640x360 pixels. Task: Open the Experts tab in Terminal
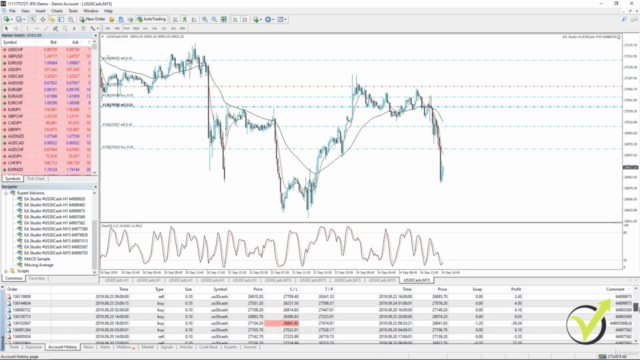pos(230,347)
